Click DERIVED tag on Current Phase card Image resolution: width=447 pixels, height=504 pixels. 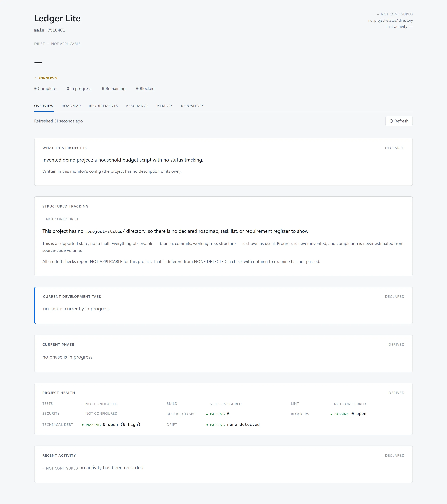396,344
